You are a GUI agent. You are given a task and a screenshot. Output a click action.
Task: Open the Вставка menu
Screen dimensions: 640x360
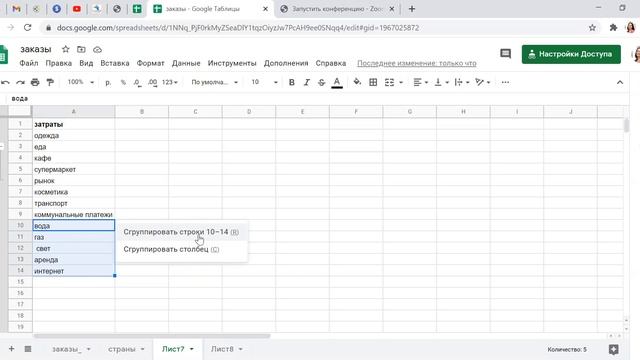115,63
